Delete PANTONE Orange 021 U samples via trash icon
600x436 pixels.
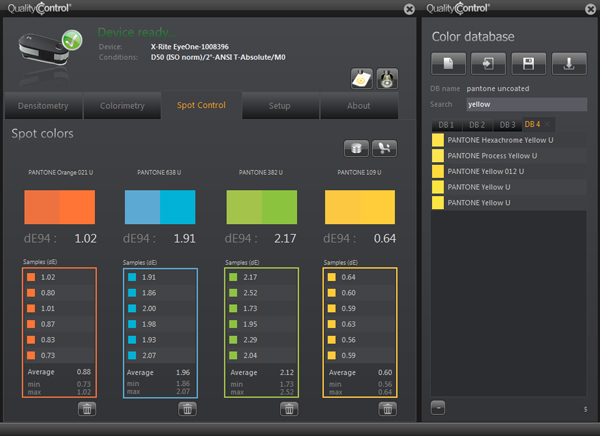[x=87, y=409]
